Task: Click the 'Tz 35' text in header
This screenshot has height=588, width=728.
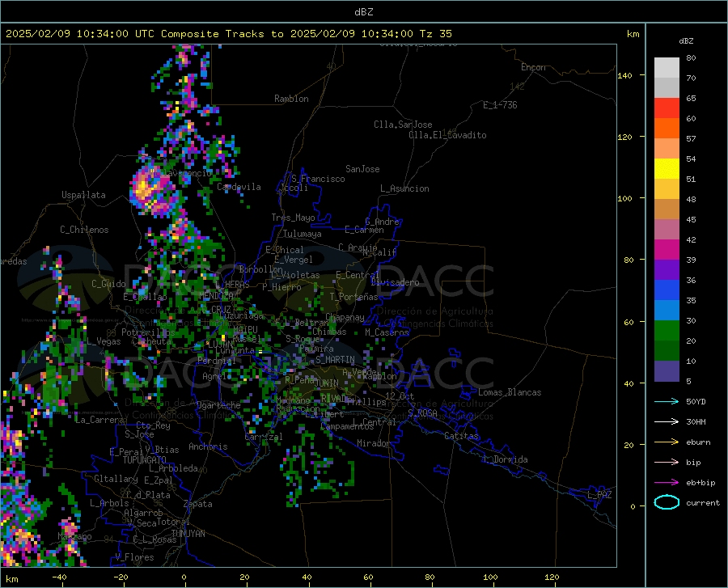Action: coord(435,34)
